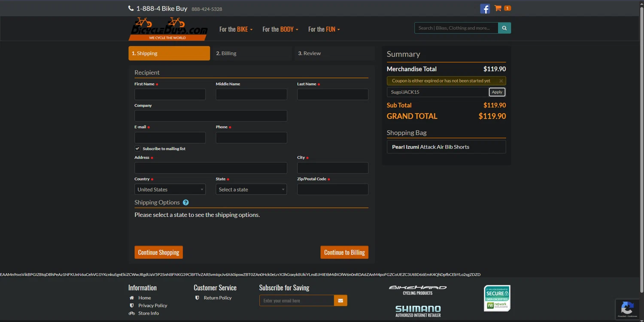Click the 888-424-5328 phone number
Image resolution: width=644 pixels, height=322 pixels.
coord(207,9)
